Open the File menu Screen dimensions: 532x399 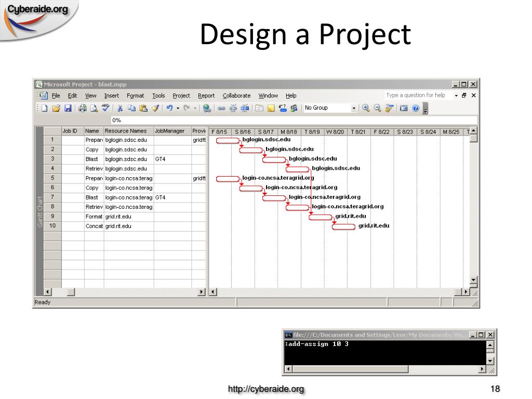tap(56, 96)
